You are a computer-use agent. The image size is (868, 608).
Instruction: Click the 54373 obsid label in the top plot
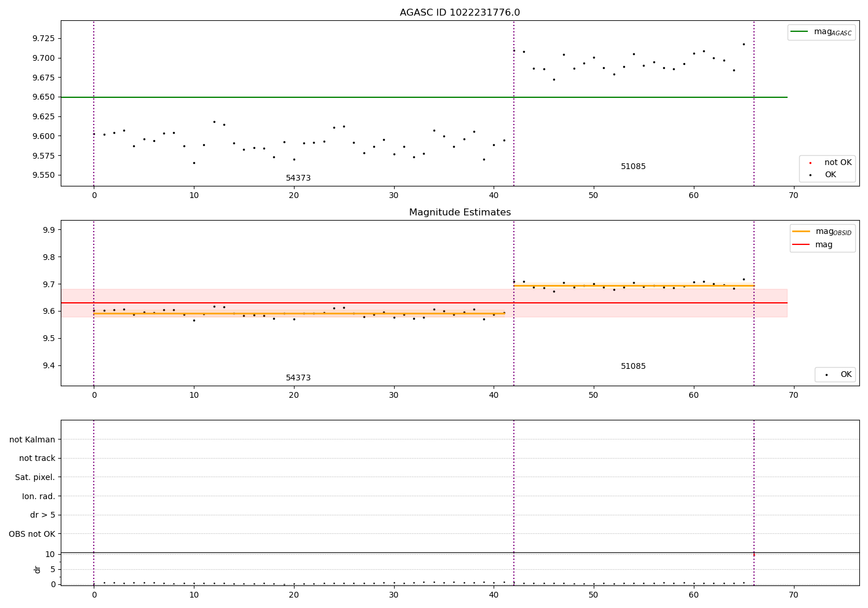click(x=298, y=178)
